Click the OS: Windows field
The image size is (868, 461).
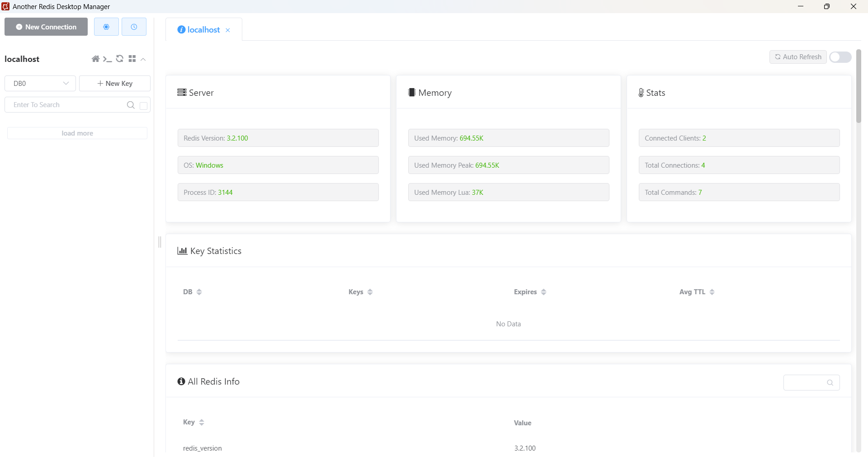tap(278, 165)
